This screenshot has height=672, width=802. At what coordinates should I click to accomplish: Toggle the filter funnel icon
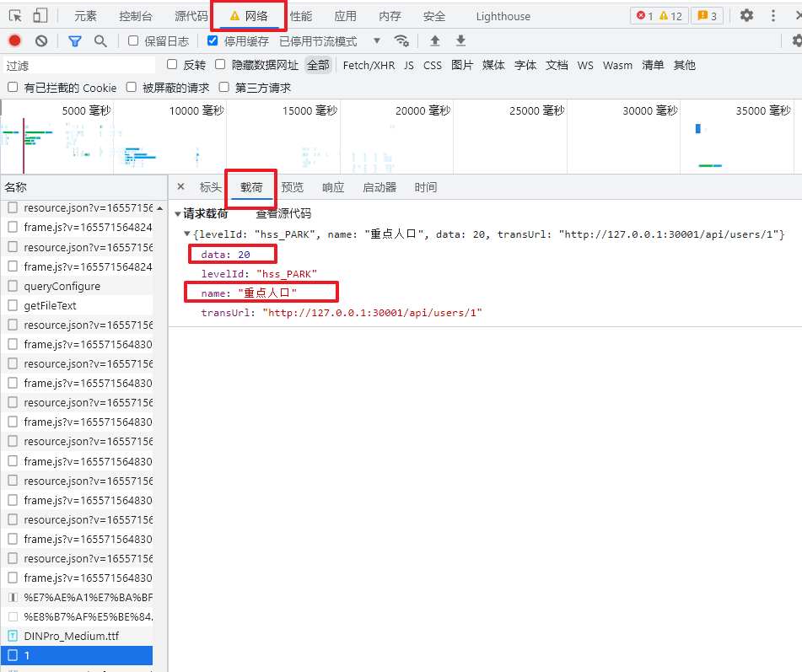[75, 41]
